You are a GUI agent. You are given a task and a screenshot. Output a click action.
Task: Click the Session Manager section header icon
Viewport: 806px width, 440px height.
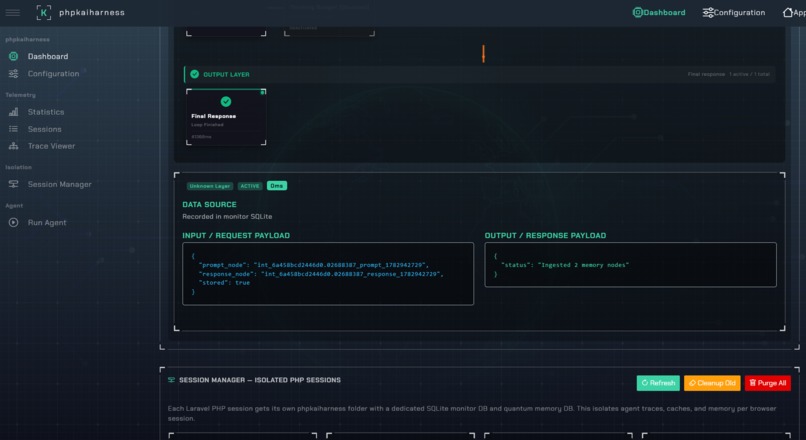click(x=171, y=380)
